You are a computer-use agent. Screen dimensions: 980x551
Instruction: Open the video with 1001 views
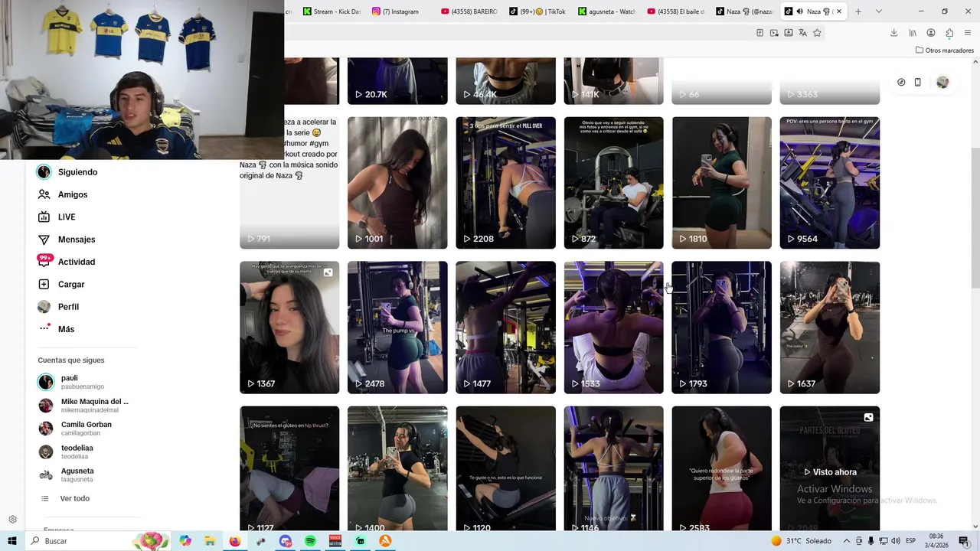click(x=397, y=183)
